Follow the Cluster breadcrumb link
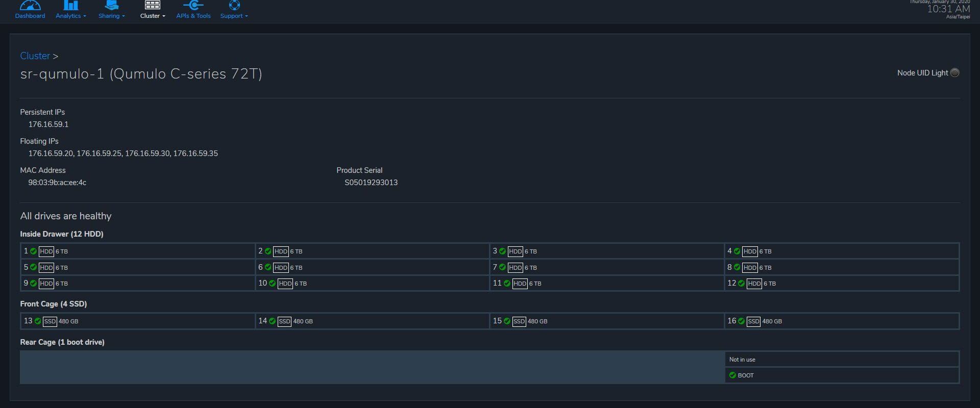The width and height of the screenshot is (980, 408). point(35,56)
